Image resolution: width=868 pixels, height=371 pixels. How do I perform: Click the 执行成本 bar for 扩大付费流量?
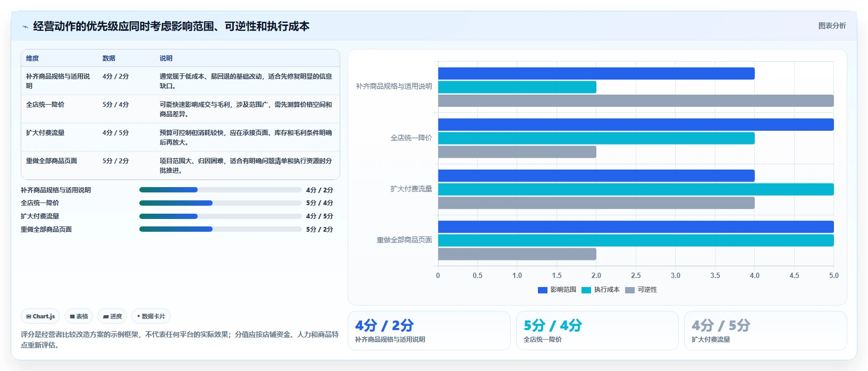coord(636,189)
